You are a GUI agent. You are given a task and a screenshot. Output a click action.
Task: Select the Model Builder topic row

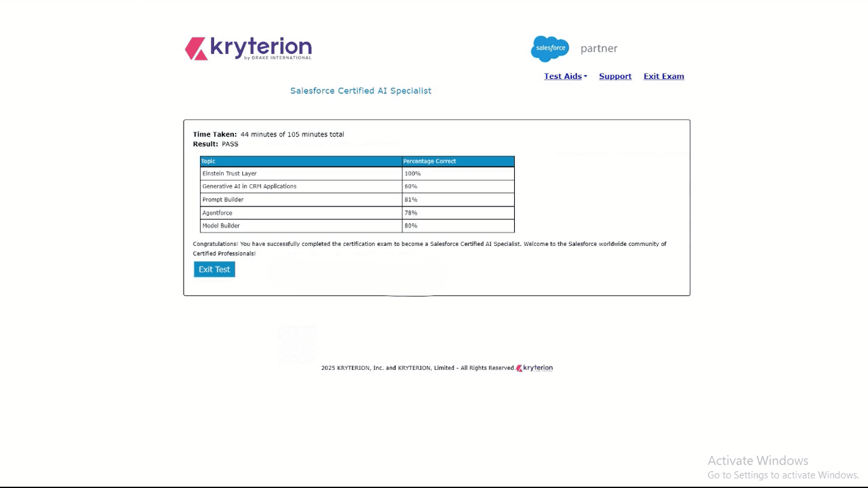pos(221,226)
